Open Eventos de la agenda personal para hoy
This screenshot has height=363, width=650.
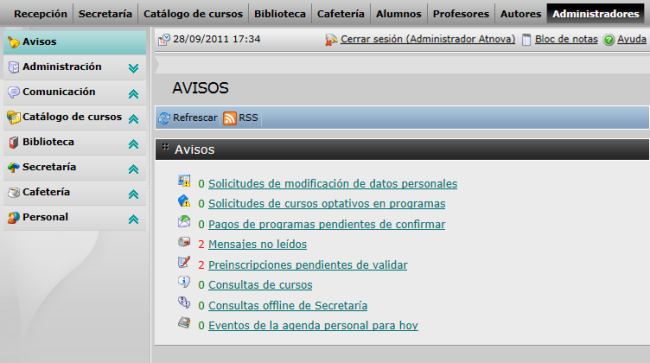[x=313, y=325]
